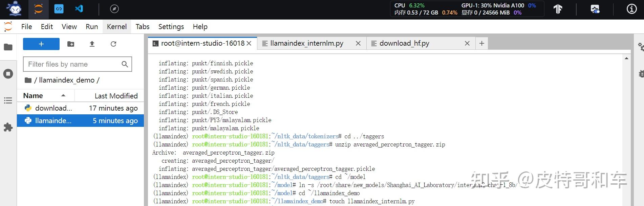Select the download file in file list
This screenshot has height=206, width=644.
pos(53,108)
